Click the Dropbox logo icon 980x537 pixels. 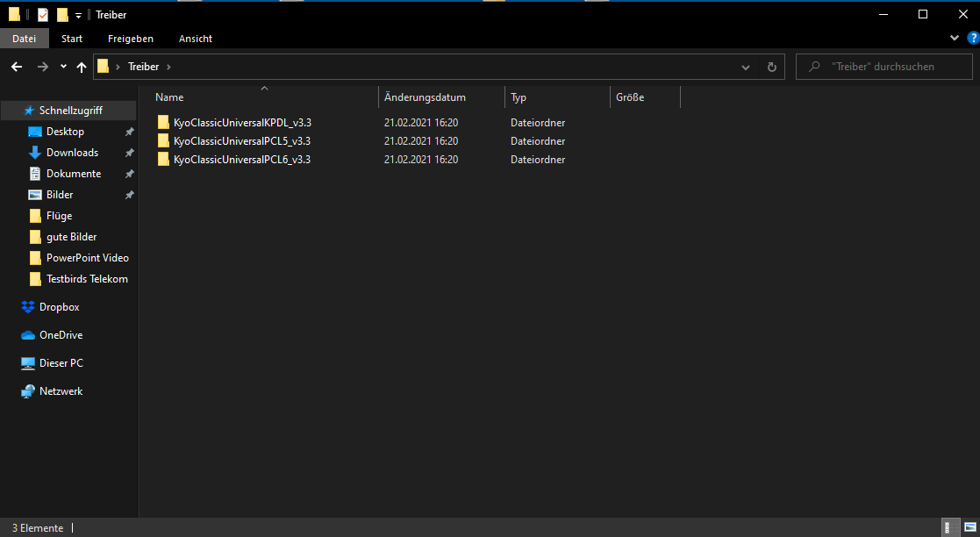tap(28, 307)
